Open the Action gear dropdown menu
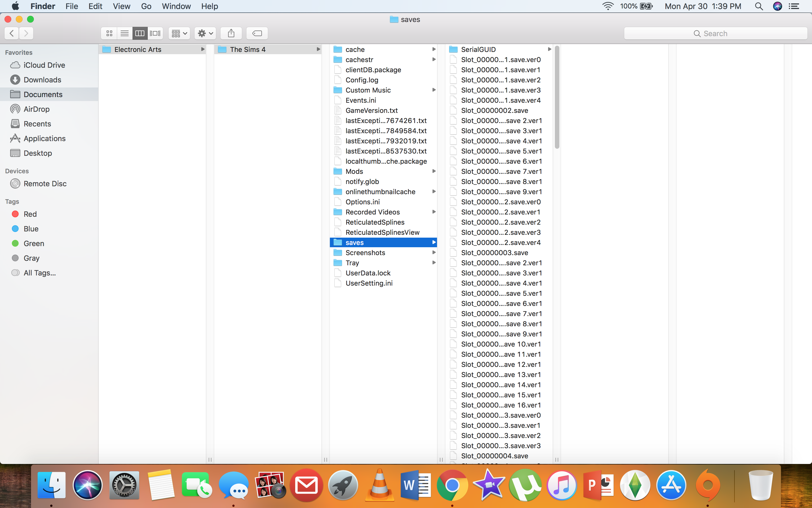This screenshot has width=812, height=508. pos(205,33)
